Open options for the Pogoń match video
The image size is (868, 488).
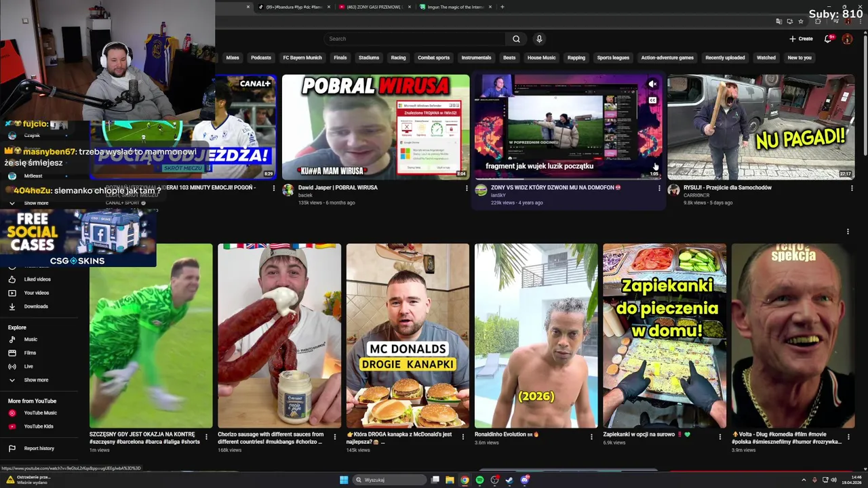(274, 188)
